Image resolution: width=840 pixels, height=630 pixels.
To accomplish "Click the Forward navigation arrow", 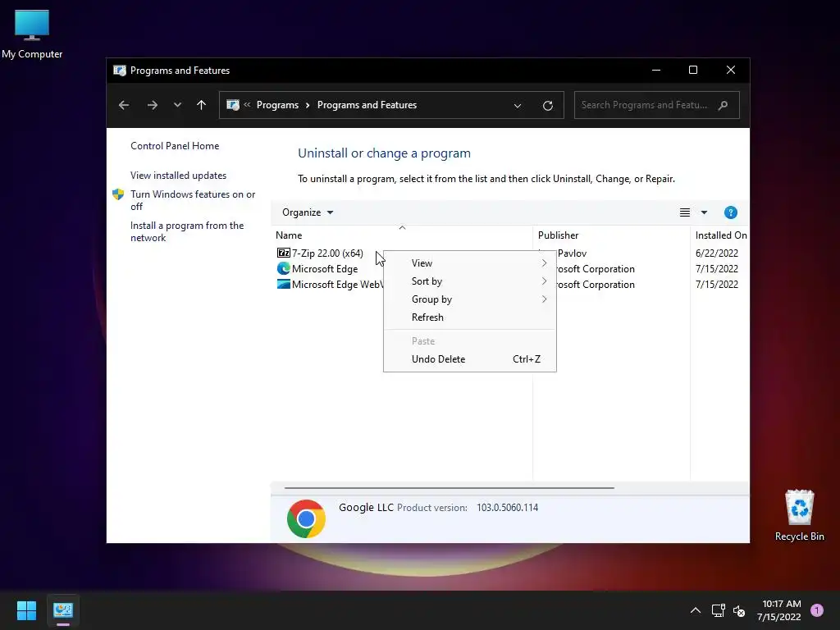I will click(152, 105).
